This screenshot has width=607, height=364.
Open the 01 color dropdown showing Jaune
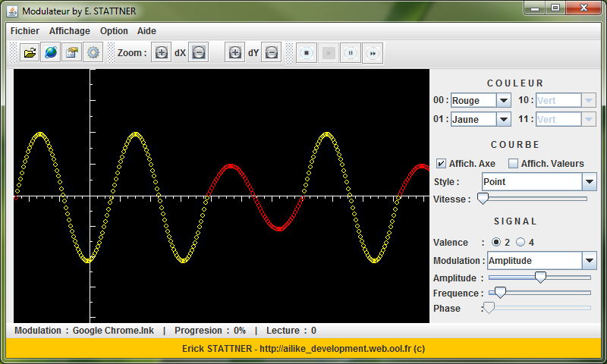pyautogui.click(x=481, y=120)
